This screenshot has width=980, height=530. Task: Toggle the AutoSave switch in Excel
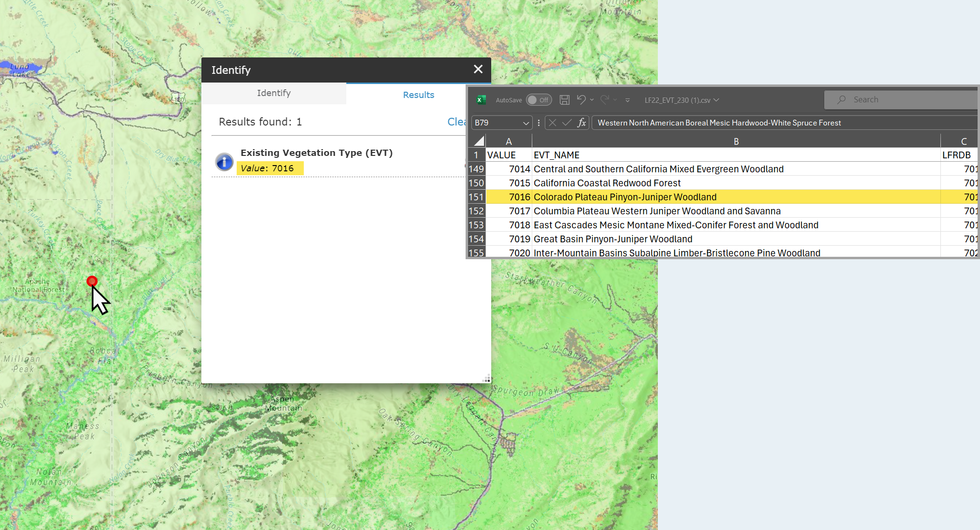pos(539,100)
